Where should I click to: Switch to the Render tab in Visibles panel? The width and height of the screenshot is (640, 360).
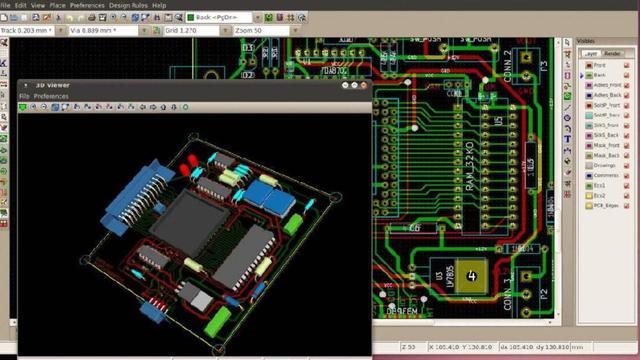point(612,53)
